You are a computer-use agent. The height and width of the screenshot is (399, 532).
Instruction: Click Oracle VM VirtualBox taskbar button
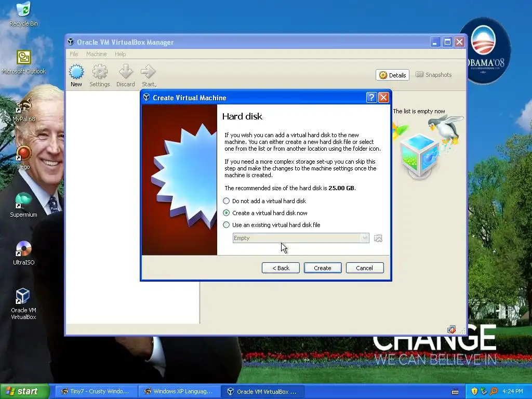(262, 392)
